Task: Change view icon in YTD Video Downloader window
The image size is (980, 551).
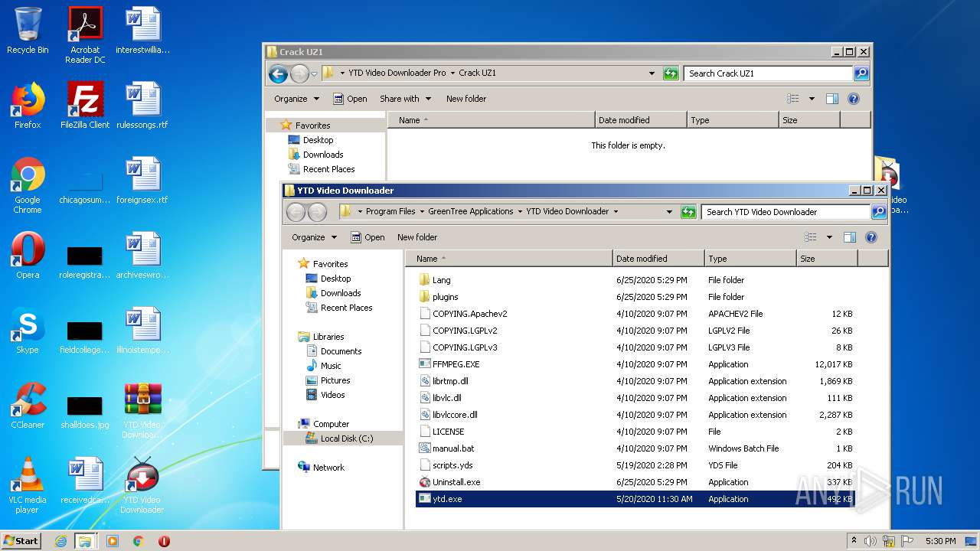Action: coord(811,237)
